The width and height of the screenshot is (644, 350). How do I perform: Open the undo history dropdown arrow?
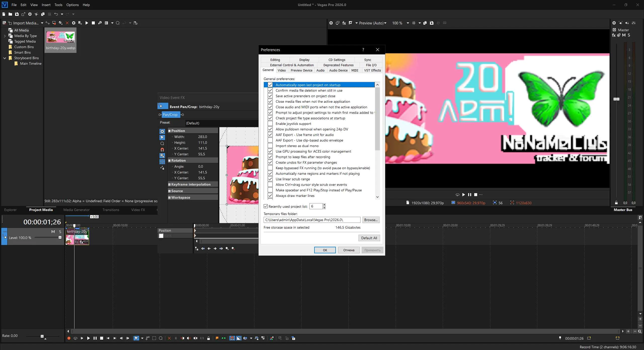[62, 14]
